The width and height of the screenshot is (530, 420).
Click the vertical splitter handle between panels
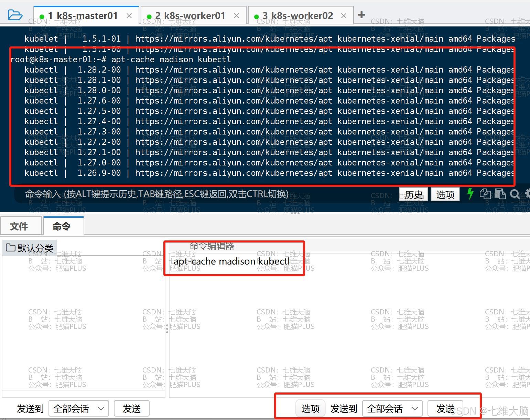pos(167,329)
